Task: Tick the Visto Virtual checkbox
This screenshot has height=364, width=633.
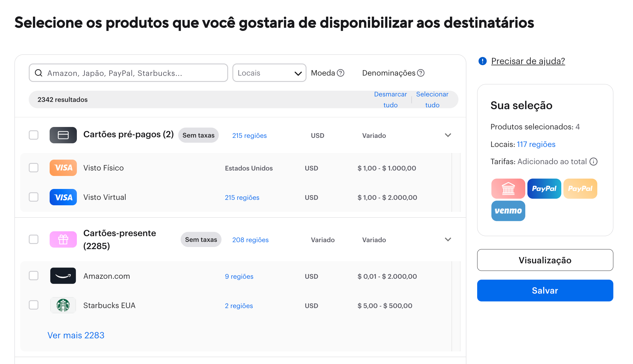Action: [x=34, y=197]
